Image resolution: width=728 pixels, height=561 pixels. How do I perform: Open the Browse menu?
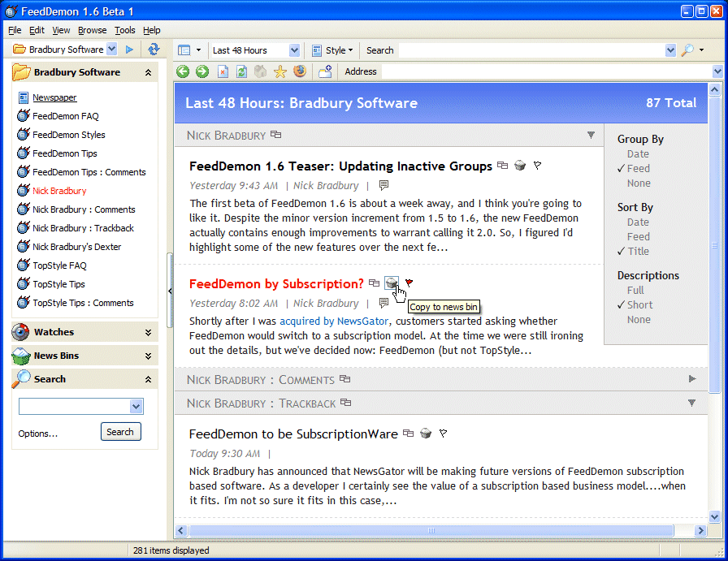tap(92, 30)
